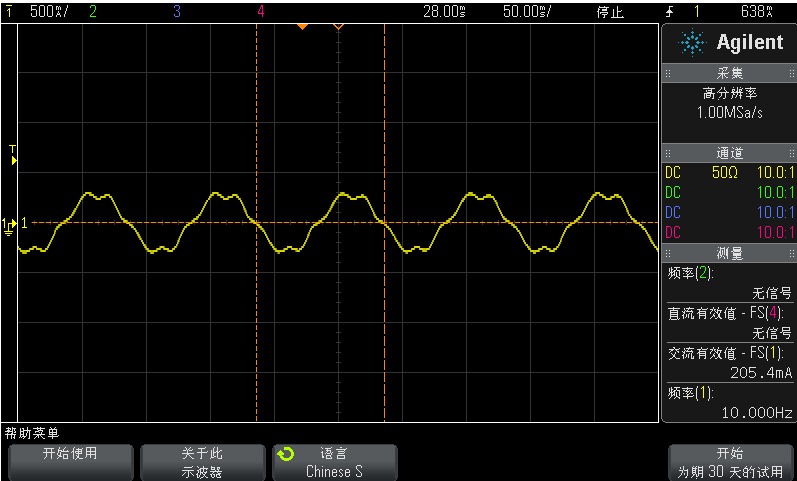This screenshot has height=481, width=797.
Task: Click the green circular arrow language icon
Action: pos(286,455)
